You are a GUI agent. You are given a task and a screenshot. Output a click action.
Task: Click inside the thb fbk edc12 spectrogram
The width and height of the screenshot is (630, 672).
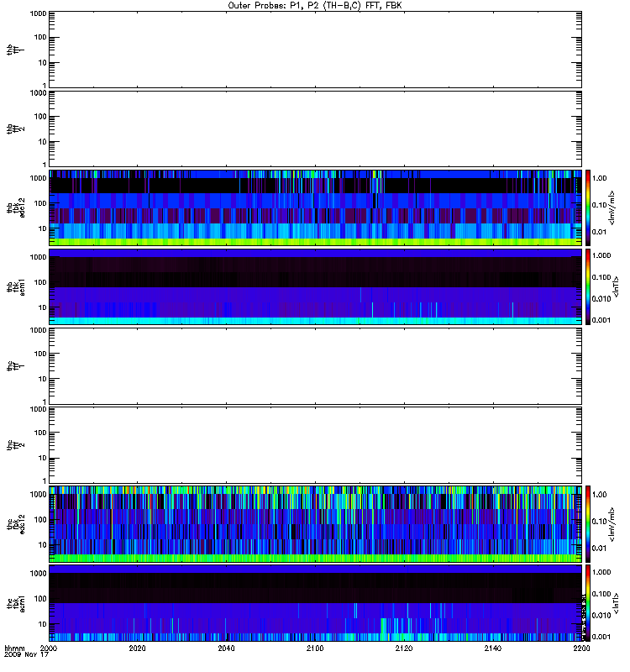pos(315,207)
